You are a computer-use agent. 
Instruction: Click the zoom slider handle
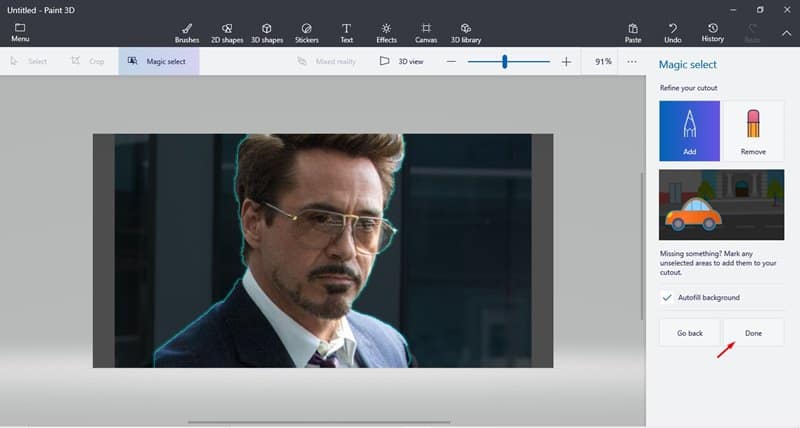tap(505, 62)
